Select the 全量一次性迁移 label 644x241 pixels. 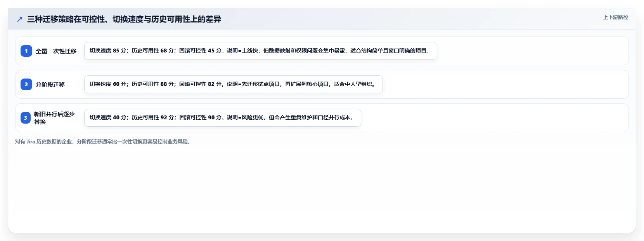pos(56,51)
